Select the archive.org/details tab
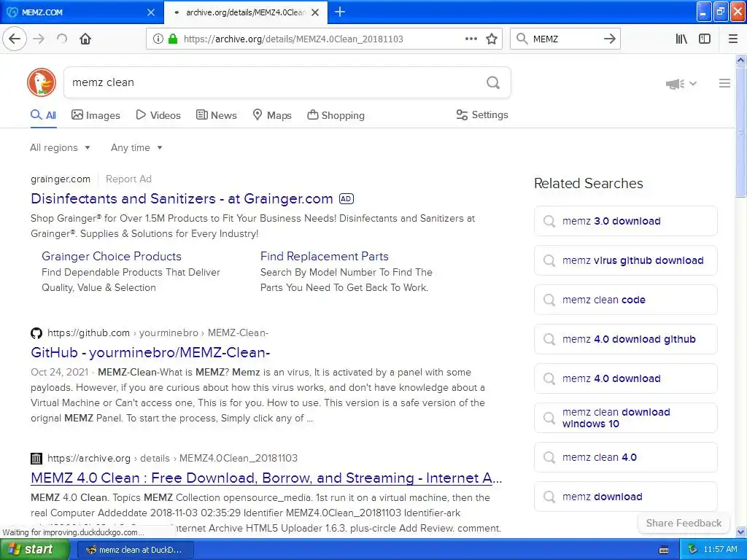 click(x=246, y=12)
